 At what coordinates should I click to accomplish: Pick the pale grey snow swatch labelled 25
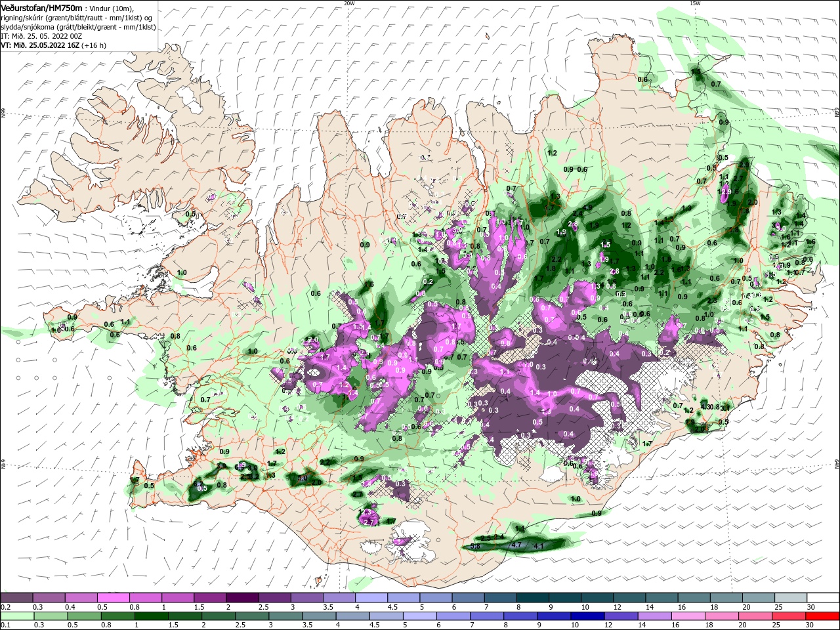pyautogui.click(x=791, y=598)
